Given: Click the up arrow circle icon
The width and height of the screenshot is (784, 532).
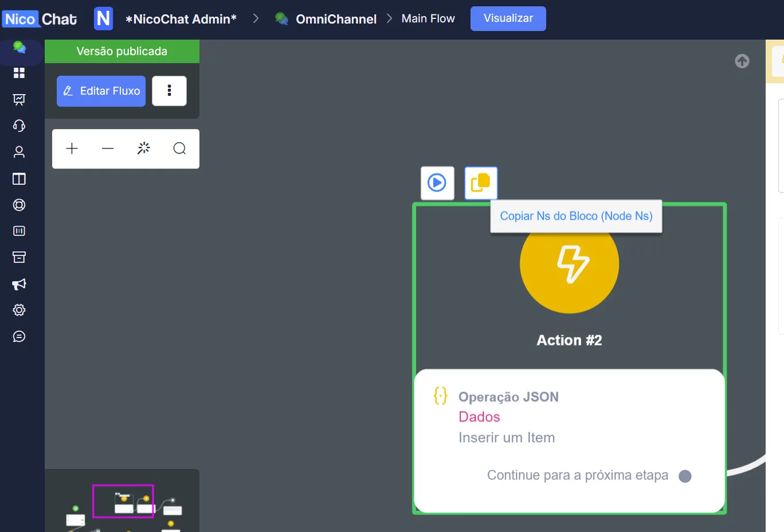Looking at the screenshot, I should click(x=742, y=61).
